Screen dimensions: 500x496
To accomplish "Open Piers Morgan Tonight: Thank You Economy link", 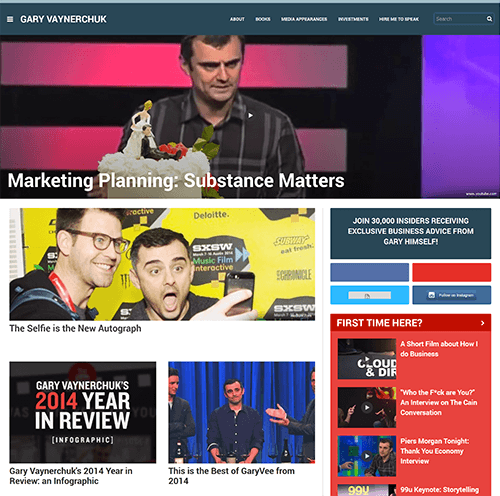I will pos(435,451).
